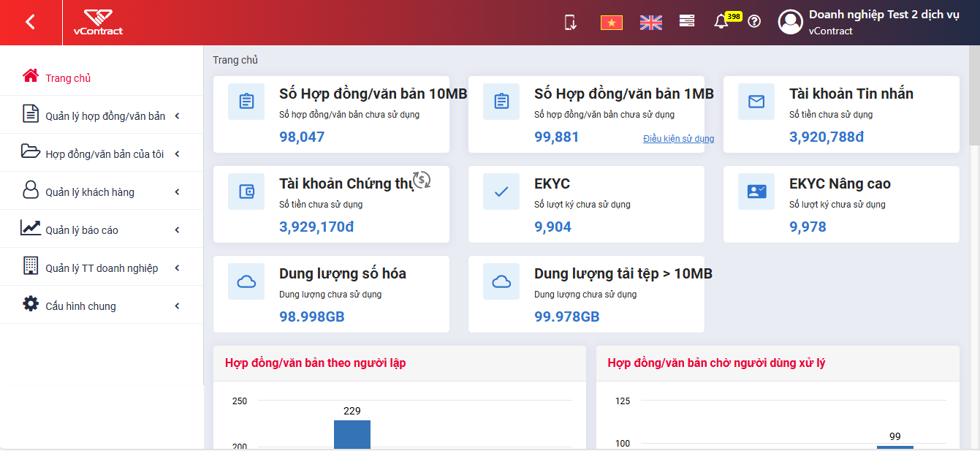Click cloud icon on Dung lượng số hóa card
Image resolution: width=980 pixels, height=451 pixels.
pyautogui.click(x=246, y=281)
